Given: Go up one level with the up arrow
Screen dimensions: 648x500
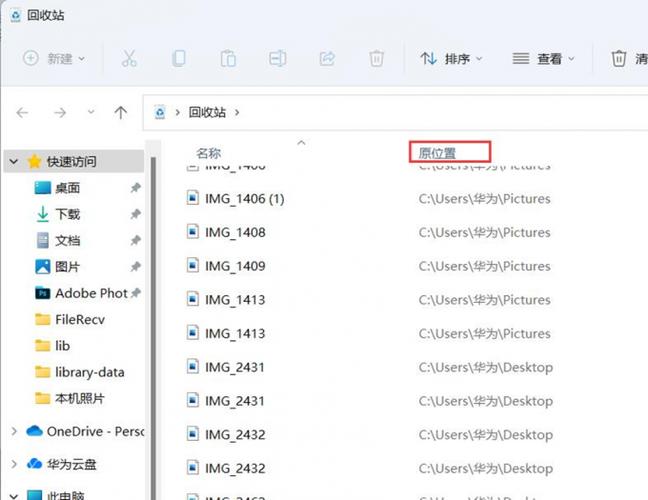Looking at the screenshot, I should coord(121,112).
